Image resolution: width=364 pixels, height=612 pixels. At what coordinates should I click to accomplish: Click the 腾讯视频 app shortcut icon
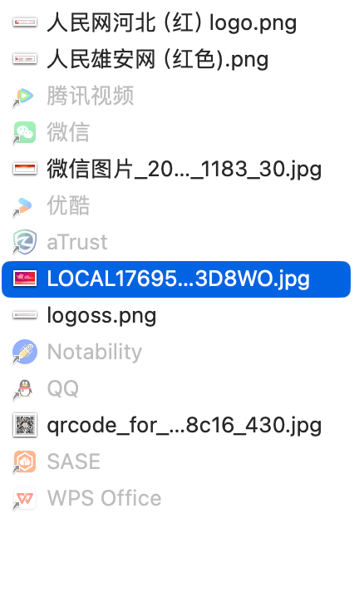25,96
